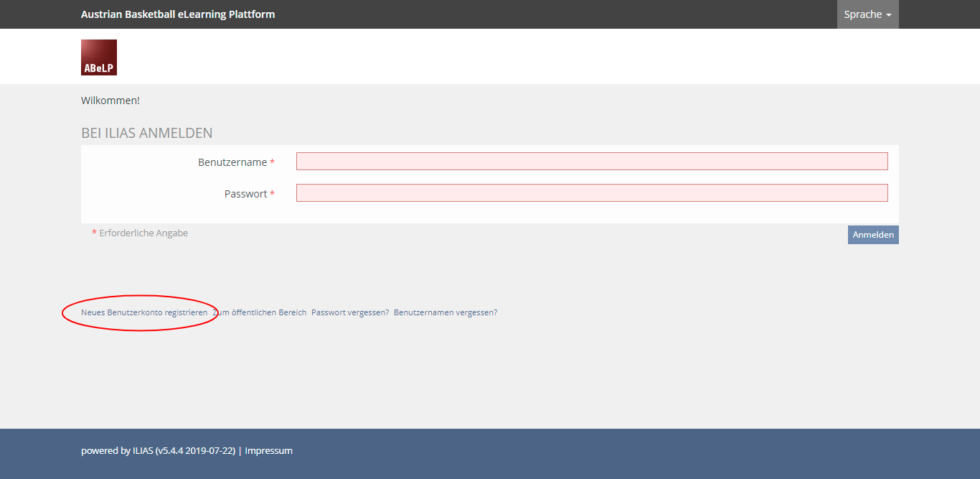This screenshot has width=980, height=479.
Task: Click the Wilkommen! greeting text
Action: [x=110, y=101]
